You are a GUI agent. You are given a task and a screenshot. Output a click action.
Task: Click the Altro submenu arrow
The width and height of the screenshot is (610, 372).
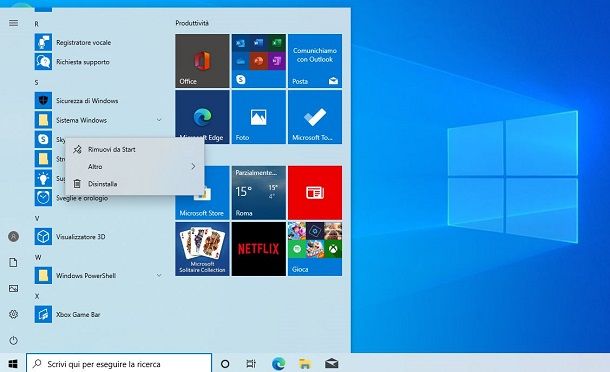click(x=193, y=167)
